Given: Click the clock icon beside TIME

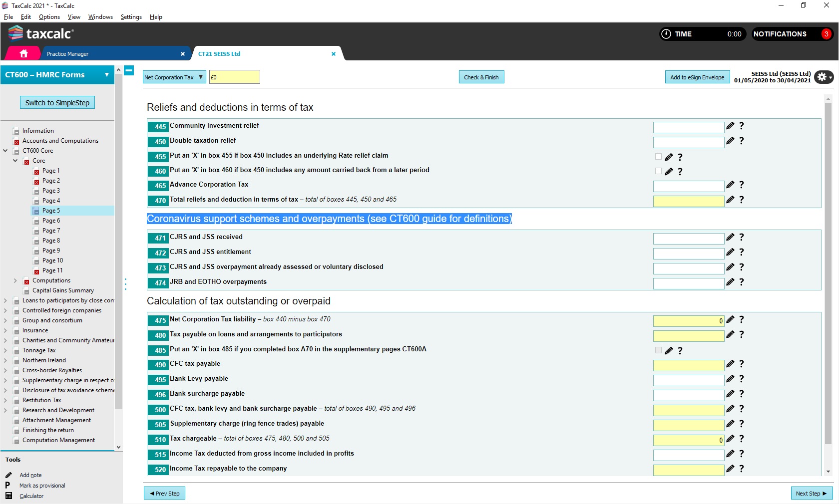Looking at the screenshot, I should coord(666,34).
